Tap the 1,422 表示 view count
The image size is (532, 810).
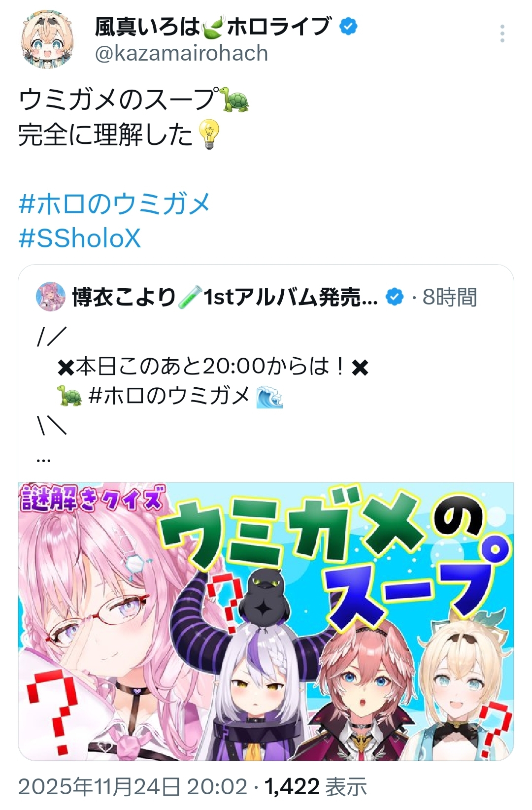point(316,786)
